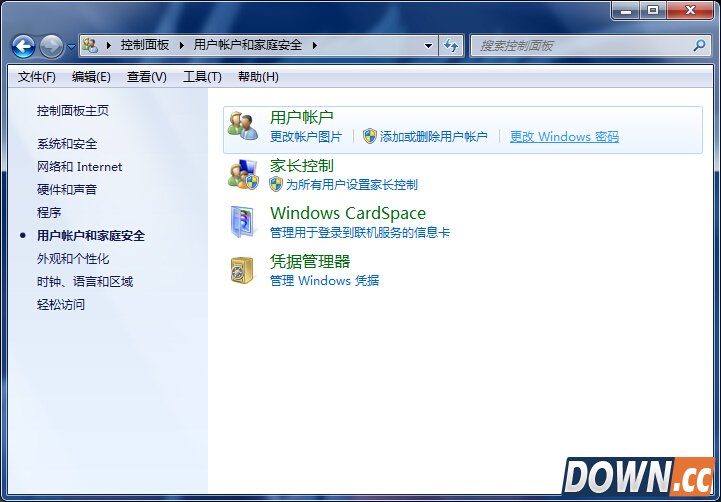Click the 家长控制 family shield icon

point(243,174)
